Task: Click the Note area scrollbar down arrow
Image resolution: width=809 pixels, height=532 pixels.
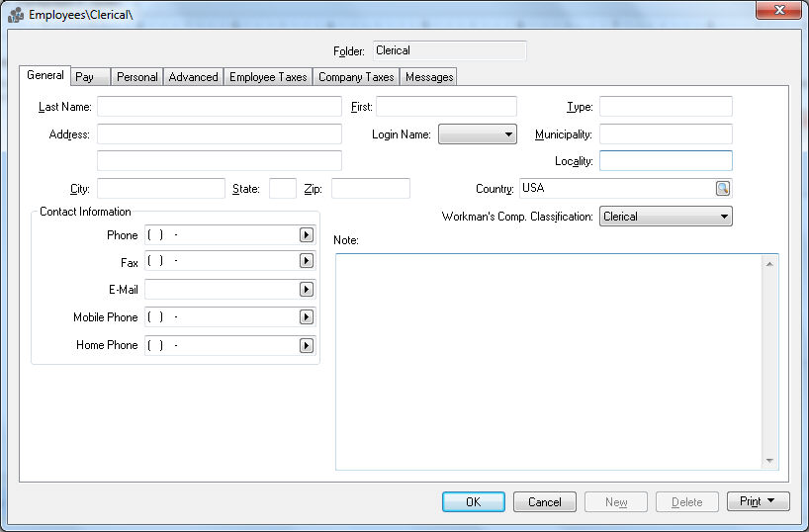Action: (769, 461)
